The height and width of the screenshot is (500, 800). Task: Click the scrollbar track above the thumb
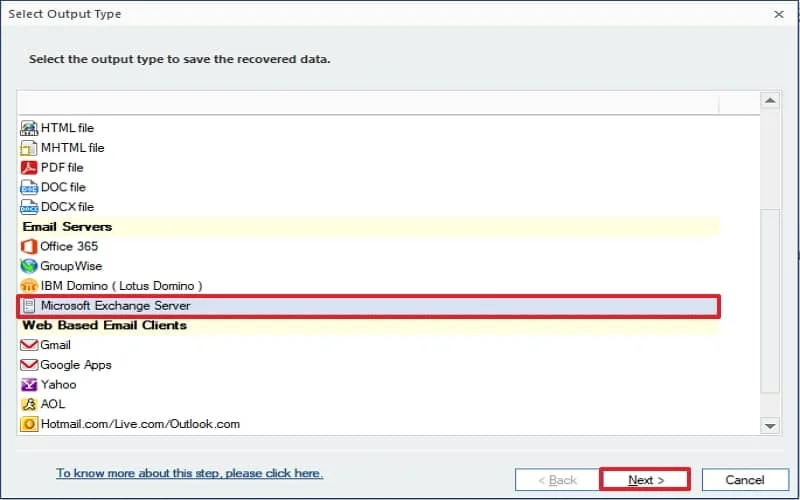pos(770,158)
